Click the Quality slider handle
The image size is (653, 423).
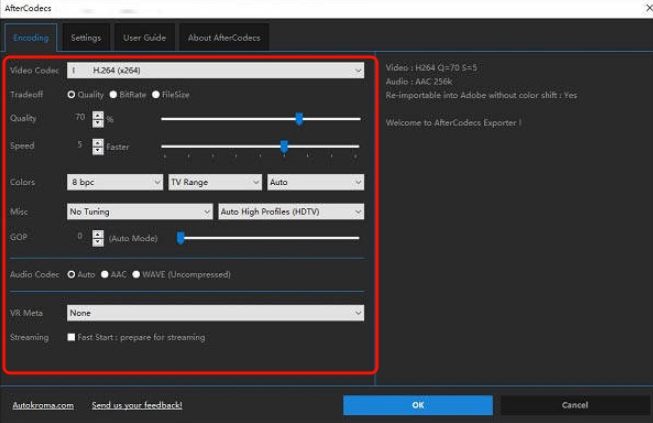(299, 119)
